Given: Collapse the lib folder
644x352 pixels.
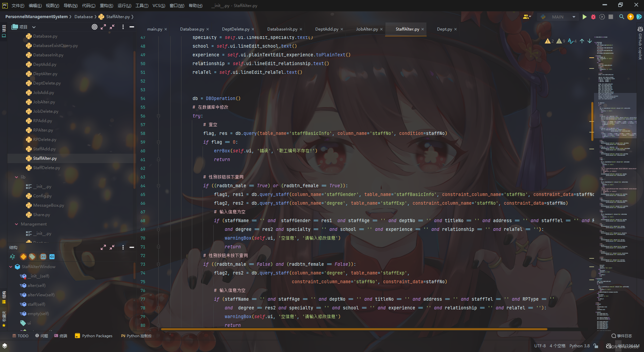Looking at the screenshot, I should [16, 177].
